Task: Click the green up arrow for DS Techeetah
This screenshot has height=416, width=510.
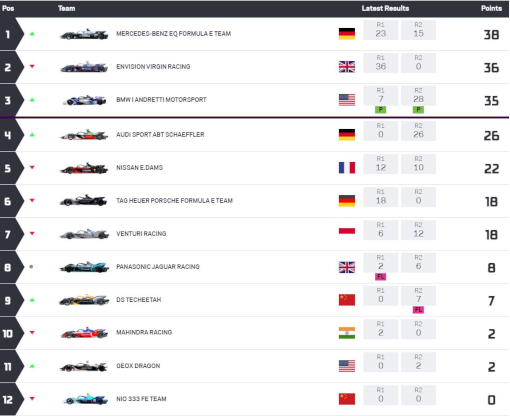Action: click(32, 300)
